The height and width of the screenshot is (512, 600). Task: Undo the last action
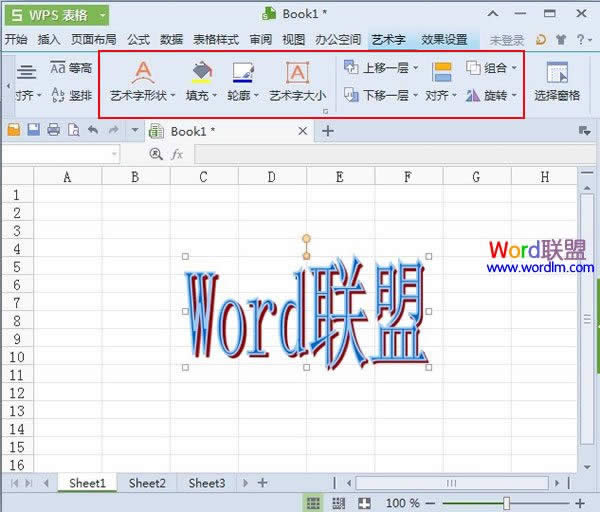point(93,130)
